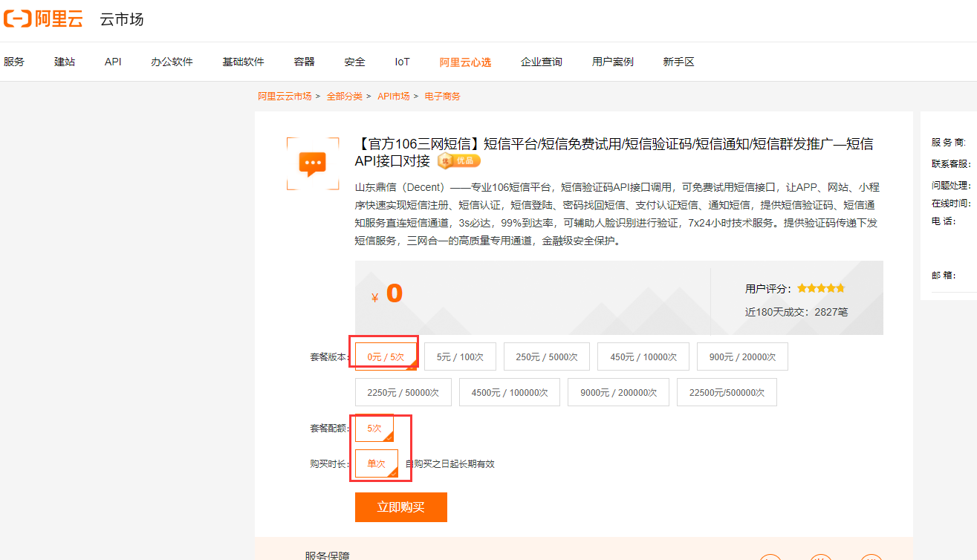Open the 阿里云心选 nav item
Image resolution: width=977 pixels, height=560 pixels.
click(x=465, y=62)
